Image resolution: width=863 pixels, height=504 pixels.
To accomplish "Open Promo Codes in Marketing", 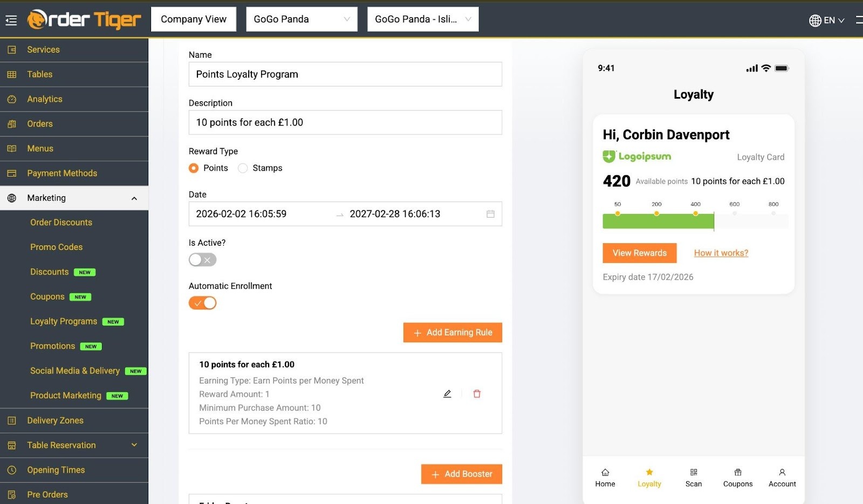I will coord(56,247).
